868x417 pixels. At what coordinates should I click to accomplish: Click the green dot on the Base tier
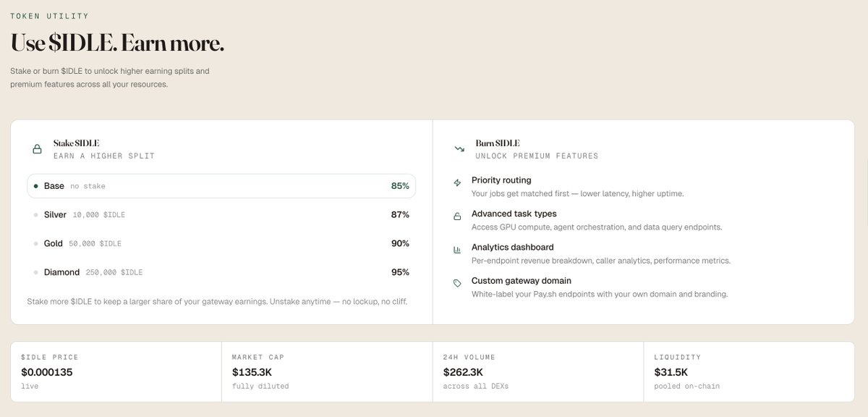[35, 186]
